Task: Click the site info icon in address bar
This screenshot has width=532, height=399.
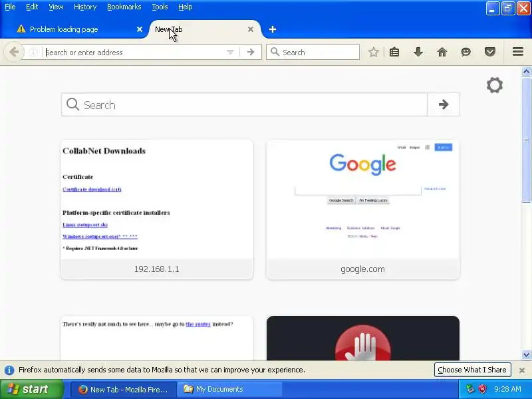Action: (x=33, y=53)
